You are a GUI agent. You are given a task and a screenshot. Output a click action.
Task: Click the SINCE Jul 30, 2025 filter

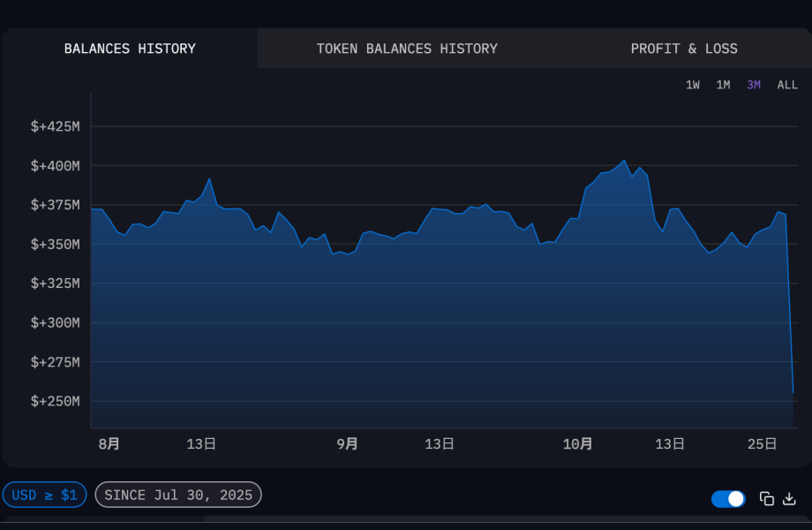[x=177, y=495]
